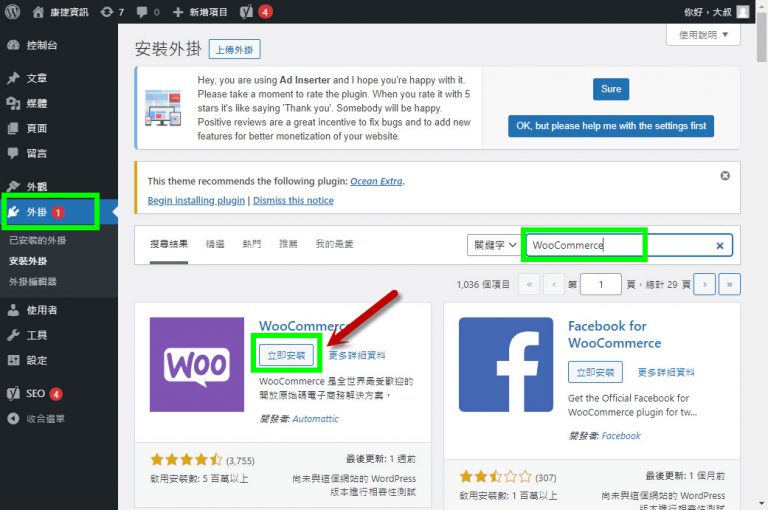This screenshot has width=768, height=510.
Task: Select the 搜尋結果 tab
Action: pyautogui.click(x=168, y=244)
